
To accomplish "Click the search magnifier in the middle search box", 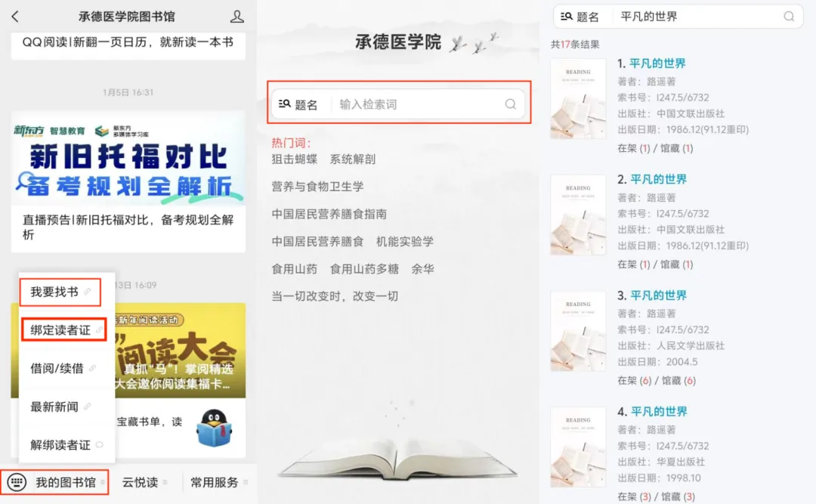I will pyautogui.click(x=511, y=104).
